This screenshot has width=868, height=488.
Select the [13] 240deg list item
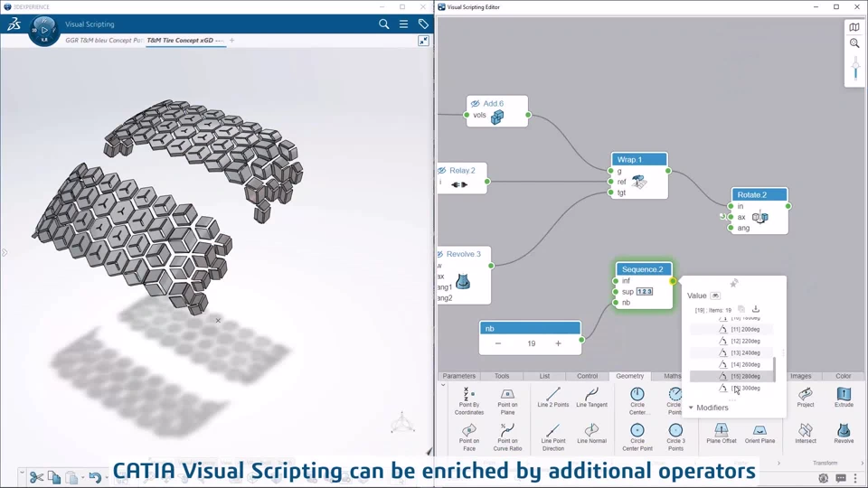tap(731, 352)
